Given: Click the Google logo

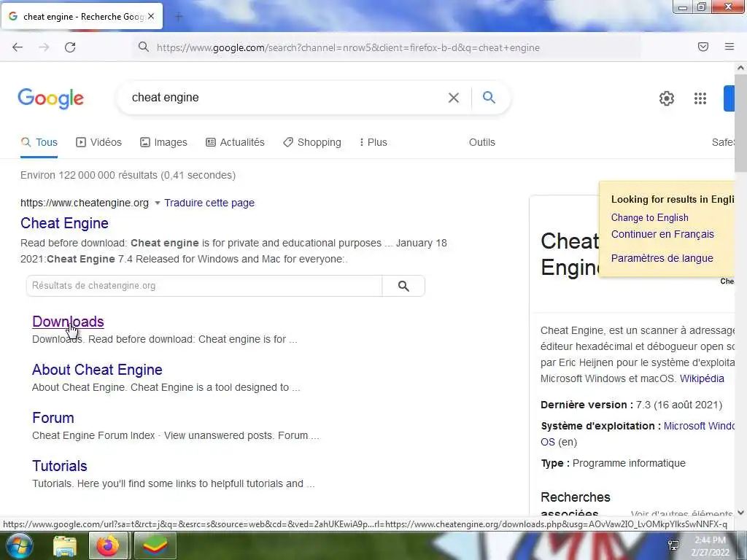Looking at the screenshot, I should (x=51, y=98).
